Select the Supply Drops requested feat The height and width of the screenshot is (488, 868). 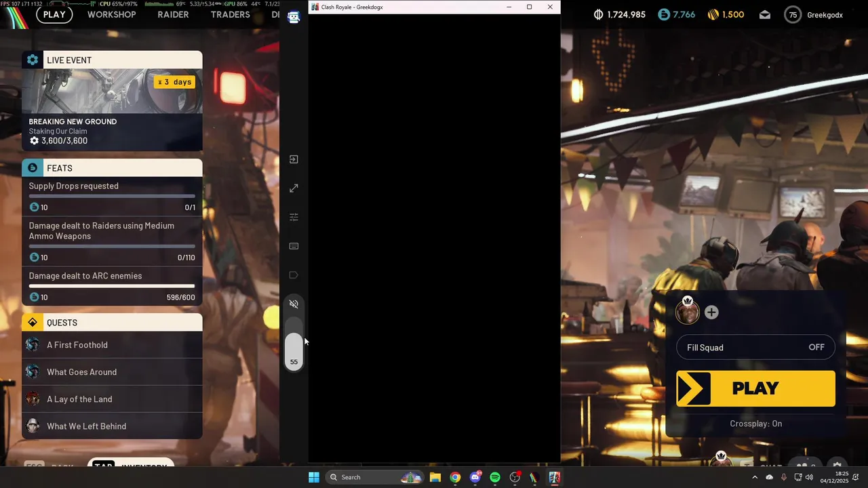pyautogui.click(x=112, y=196)
